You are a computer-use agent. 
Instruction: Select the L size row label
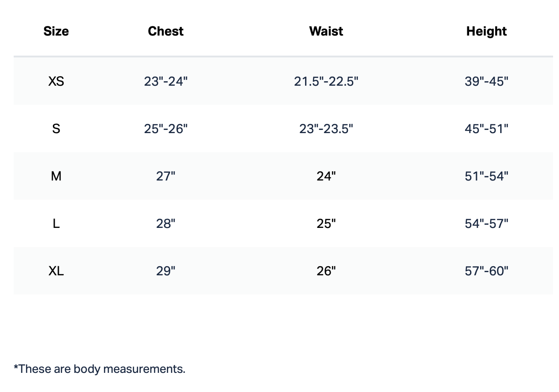[x=56, y=224]
